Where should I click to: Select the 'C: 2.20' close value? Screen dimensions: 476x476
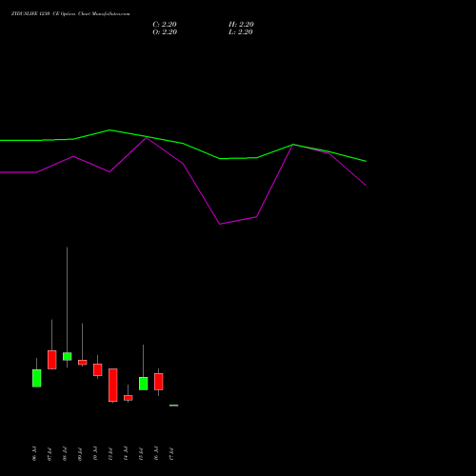pyautogui.click(x=165, y=25)
